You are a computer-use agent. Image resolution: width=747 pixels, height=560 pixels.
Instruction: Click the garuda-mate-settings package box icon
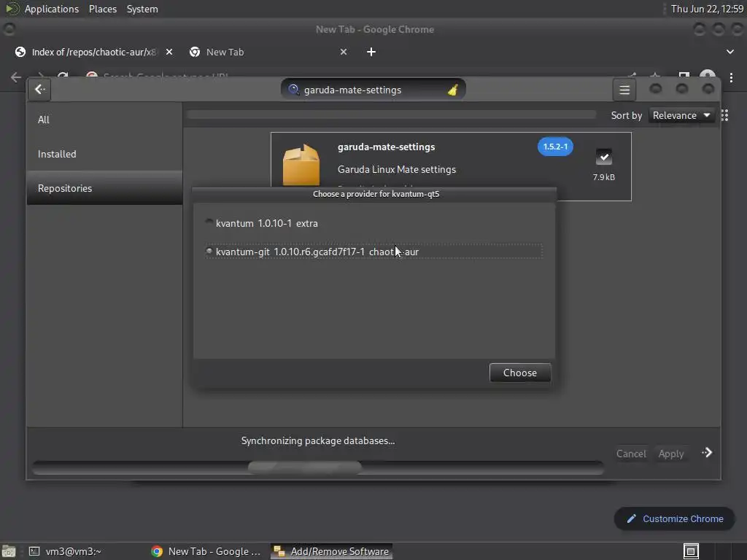click(x=301, y=165)
